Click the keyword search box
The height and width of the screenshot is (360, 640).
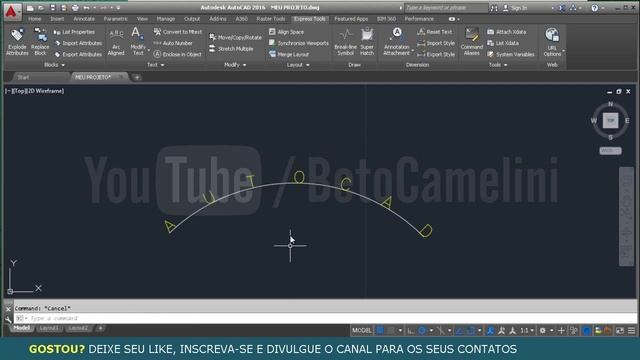coord(446,8)
